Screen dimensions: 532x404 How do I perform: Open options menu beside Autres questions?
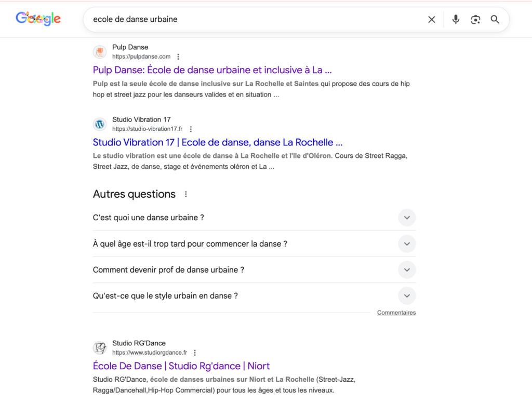click(185, 194)
